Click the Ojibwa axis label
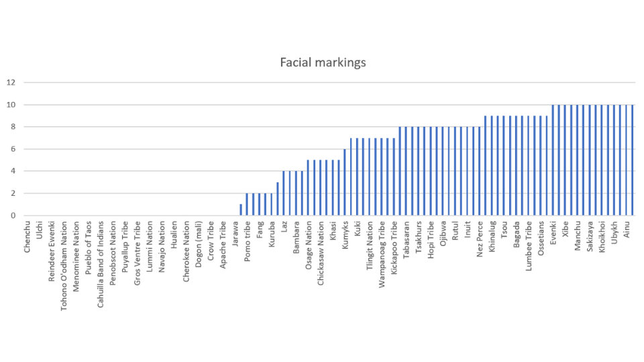Screen dimensions: 644x362 [443, 233]
